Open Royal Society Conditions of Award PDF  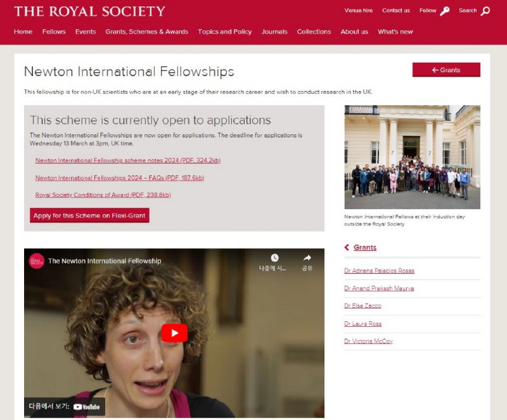tap(103, 195)
